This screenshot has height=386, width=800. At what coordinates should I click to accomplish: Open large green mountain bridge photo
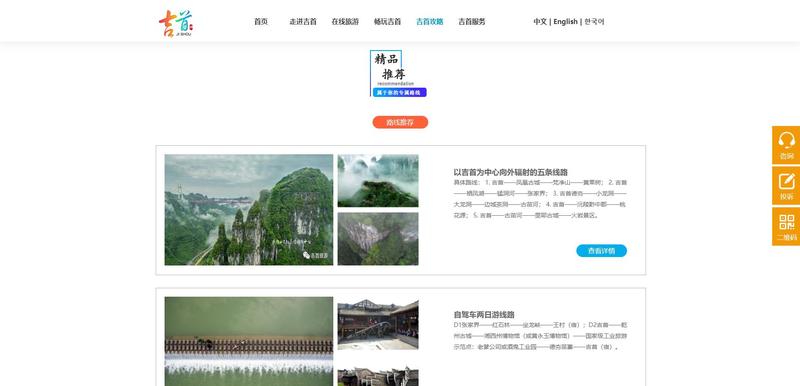tap(249, 210)
